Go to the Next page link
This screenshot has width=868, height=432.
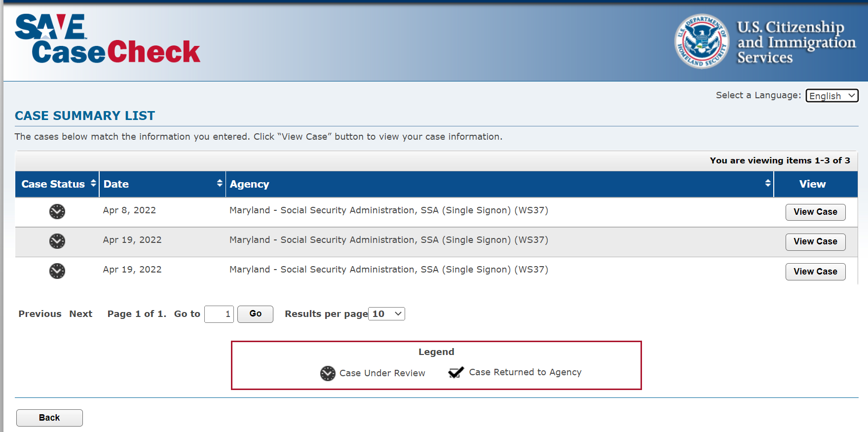[x=81, y=314]
